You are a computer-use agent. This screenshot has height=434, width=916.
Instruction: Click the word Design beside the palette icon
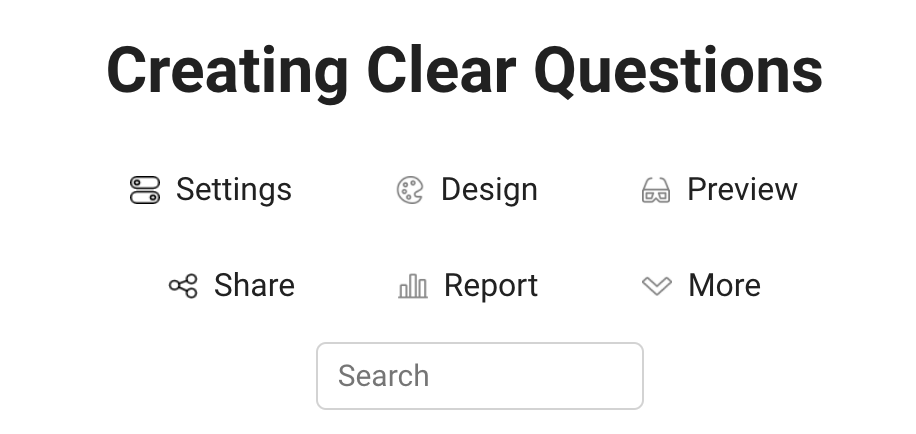[x=489, y=190]
